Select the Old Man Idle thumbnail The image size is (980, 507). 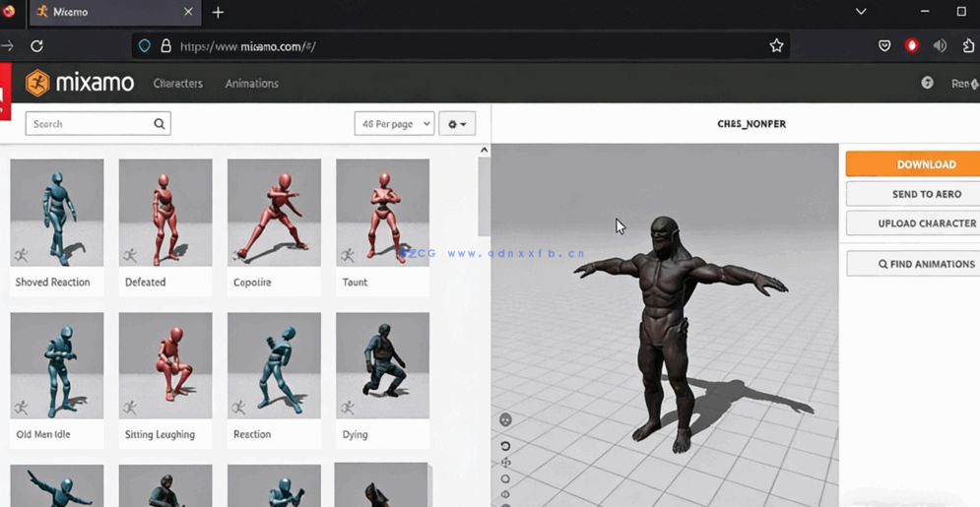(x=57, y=365)
